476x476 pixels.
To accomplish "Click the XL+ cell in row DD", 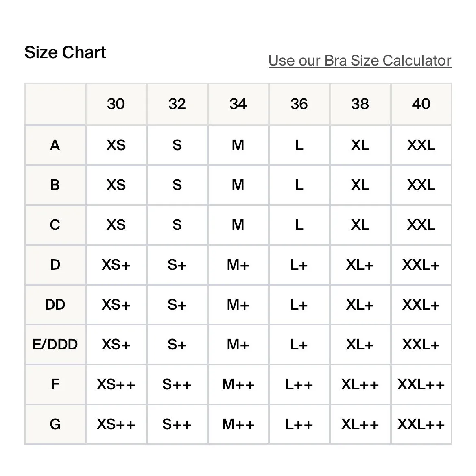I will tap(360, 305).
